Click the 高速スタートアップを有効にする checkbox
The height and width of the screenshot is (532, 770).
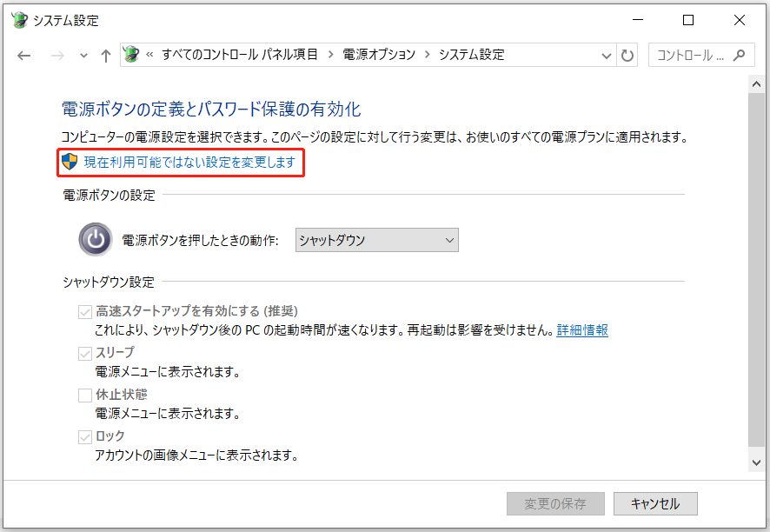[x=83, y=312]
